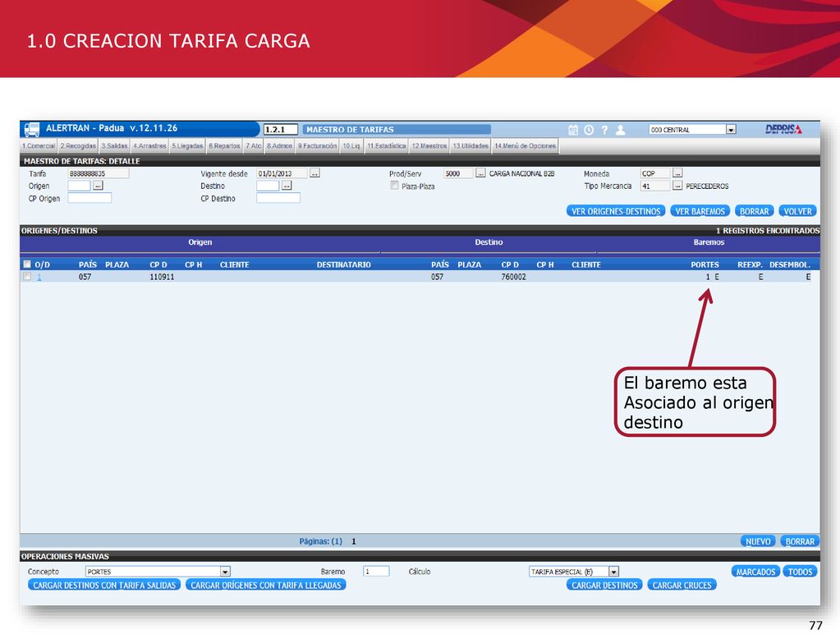Image resolution: width=840 pixels, height=643 pixels.
Task: Click the MARCADOS button
Action: click(x=756, y=572)
